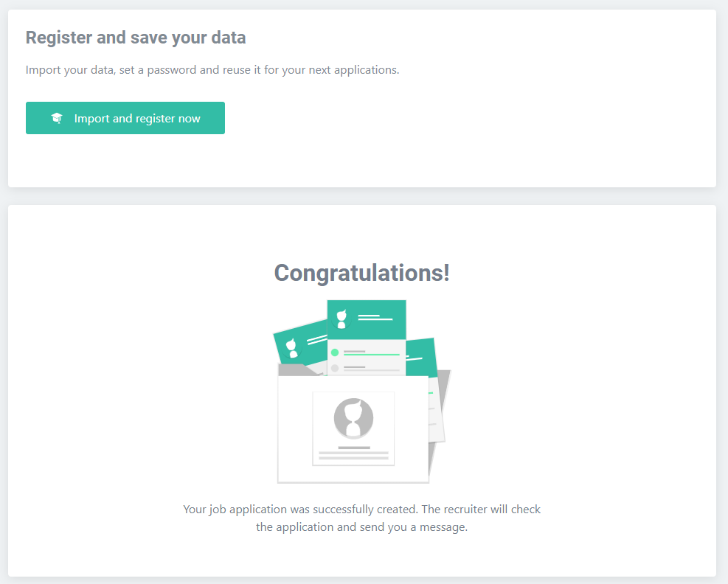Click the framed profile card inside the folder
This screenshot has height=584, width=728.
[353, 428]
